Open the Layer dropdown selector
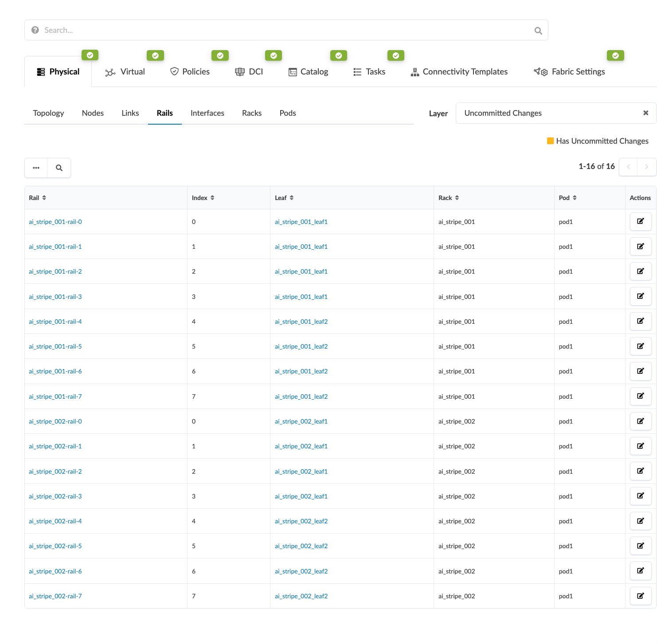 point(547,113)
